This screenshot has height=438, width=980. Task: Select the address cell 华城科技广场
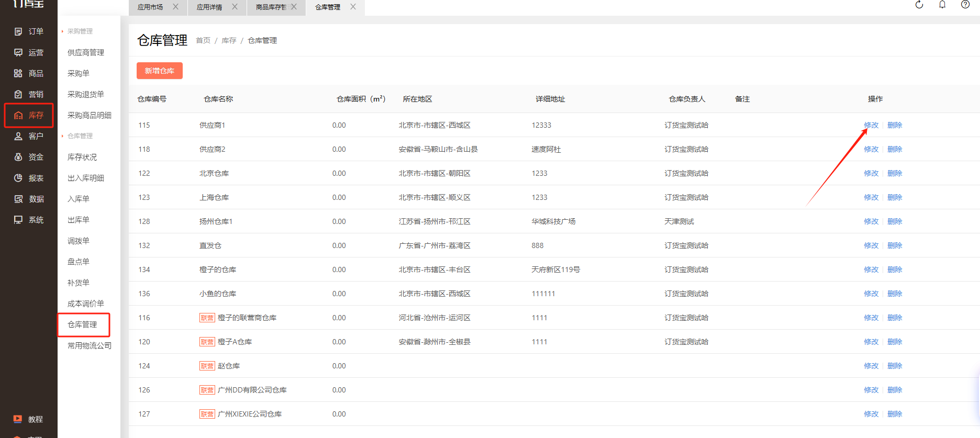click(x=553, y=221)
